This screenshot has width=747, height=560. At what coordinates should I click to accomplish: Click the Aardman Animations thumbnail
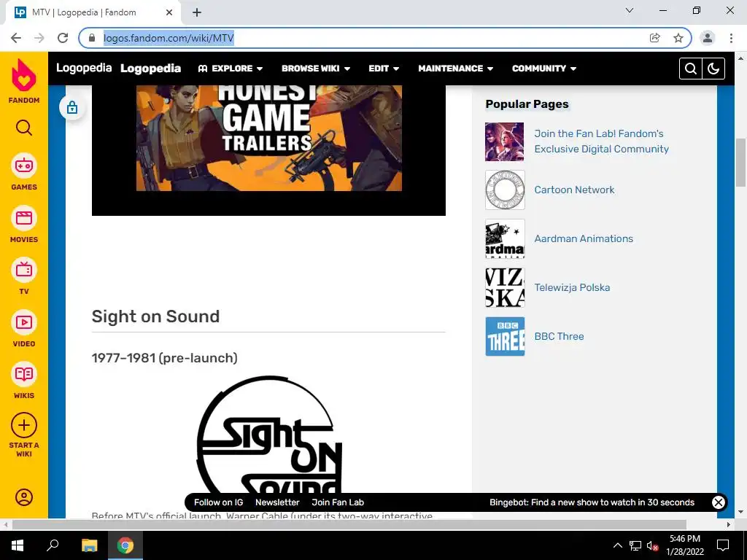505,238
